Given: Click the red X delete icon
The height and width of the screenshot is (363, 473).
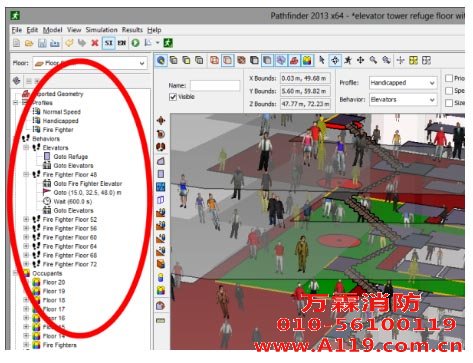Looking at the screenshot, I should pyautogui.click(x=95, y=43).
